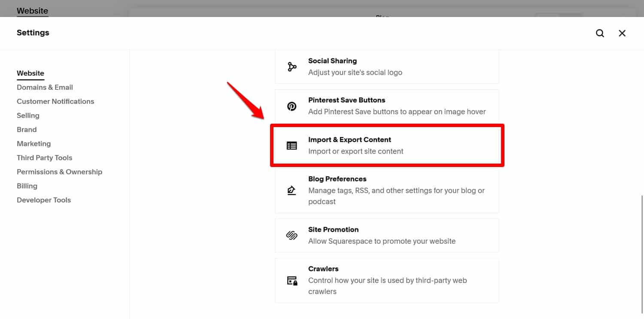The width and height of the screenshot is (644, 319).
Task: Click the Blog Preferences pencil icon
Action: [292, 190]
